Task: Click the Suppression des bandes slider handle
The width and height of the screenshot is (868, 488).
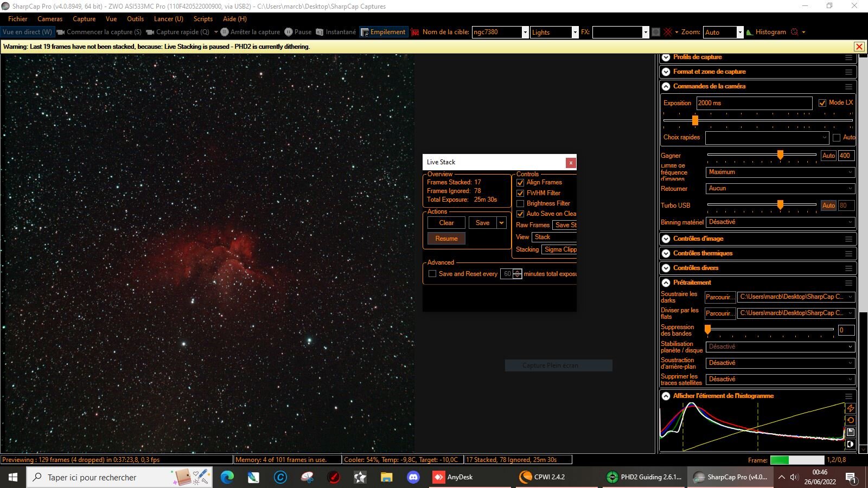Action: 707,329
